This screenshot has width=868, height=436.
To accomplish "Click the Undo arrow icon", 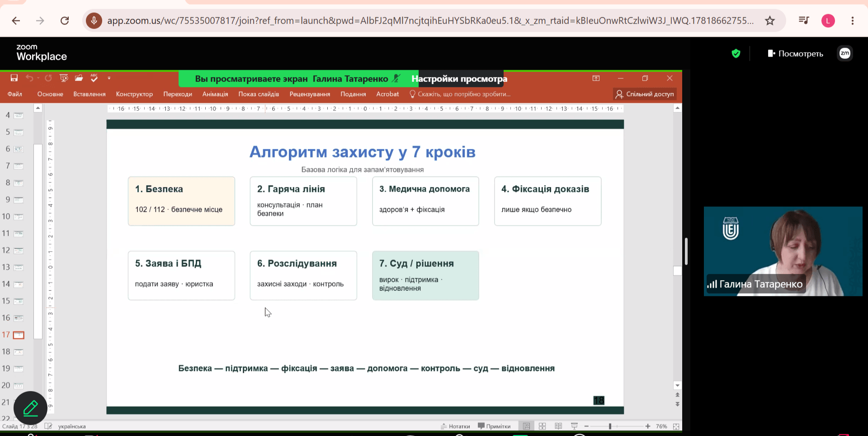I will point(29,78).
